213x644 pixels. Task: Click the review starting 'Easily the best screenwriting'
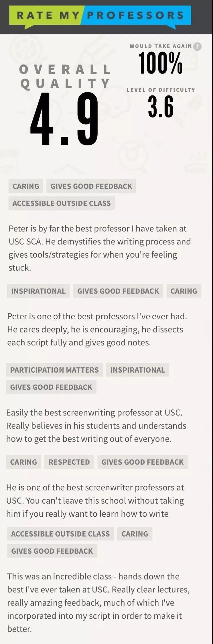96,426
